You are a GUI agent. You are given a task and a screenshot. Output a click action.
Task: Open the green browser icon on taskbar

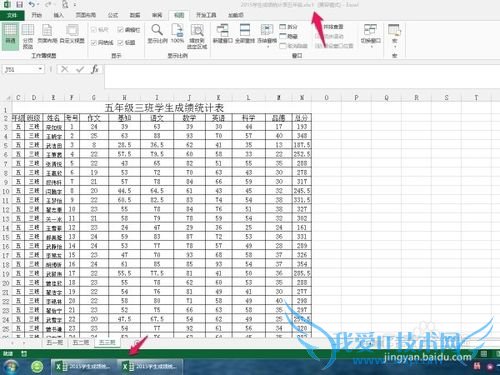[x=37, y=367]
